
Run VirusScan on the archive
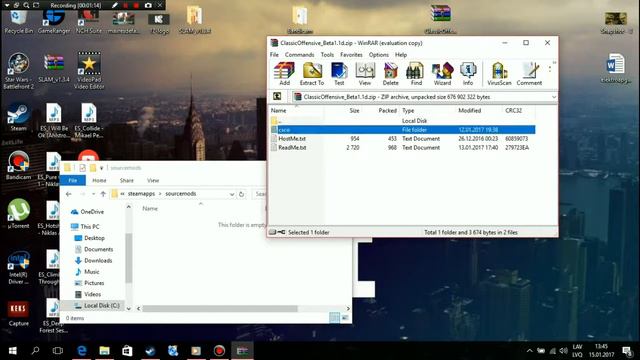pyautogui.click(x=499, y=73)
